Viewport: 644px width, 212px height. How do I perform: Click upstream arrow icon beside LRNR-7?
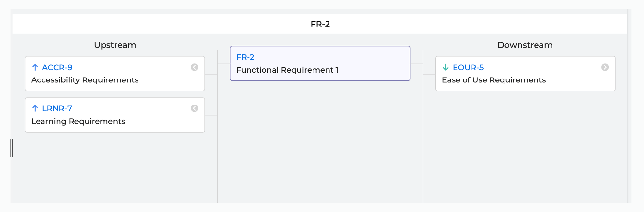click(x=35, y=108)
